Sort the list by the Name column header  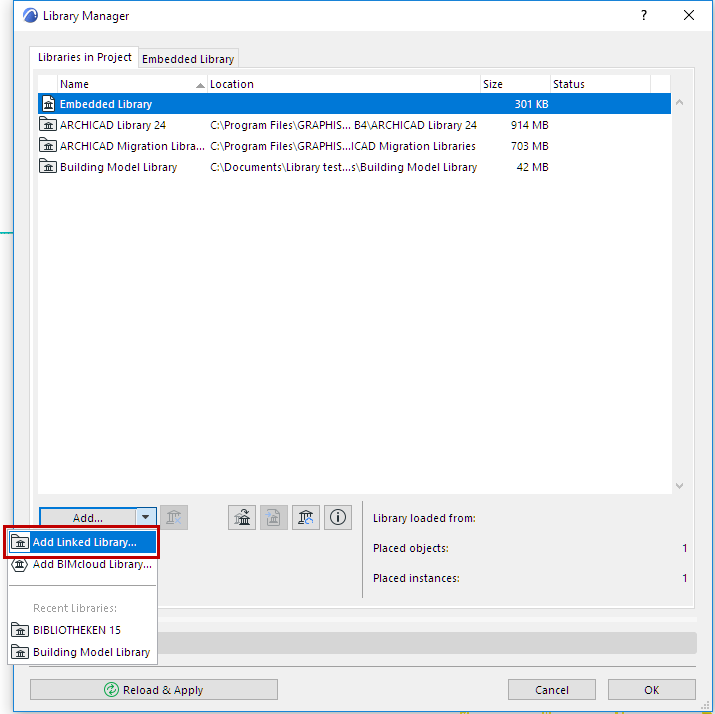click(x=132, y=84)
